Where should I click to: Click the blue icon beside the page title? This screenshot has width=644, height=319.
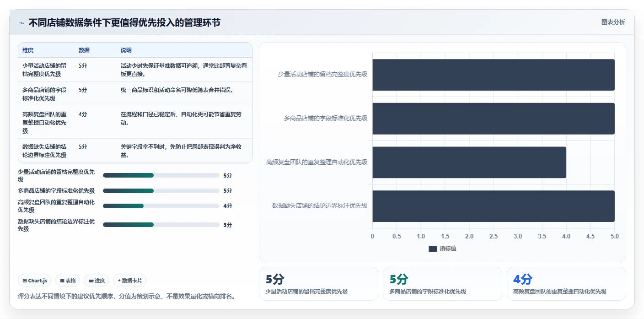pyautogui.click(x=21, y=22)
